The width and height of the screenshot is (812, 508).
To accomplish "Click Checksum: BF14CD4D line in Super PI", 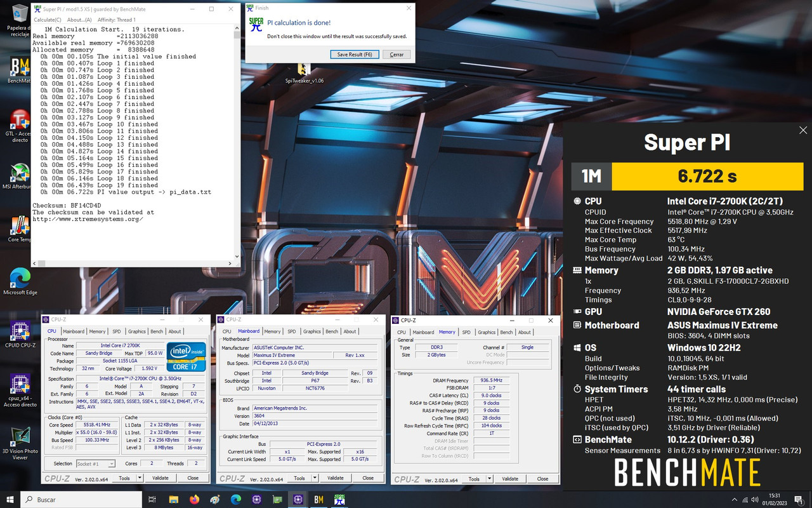I will pyautogui.click(x=67, y=206).
